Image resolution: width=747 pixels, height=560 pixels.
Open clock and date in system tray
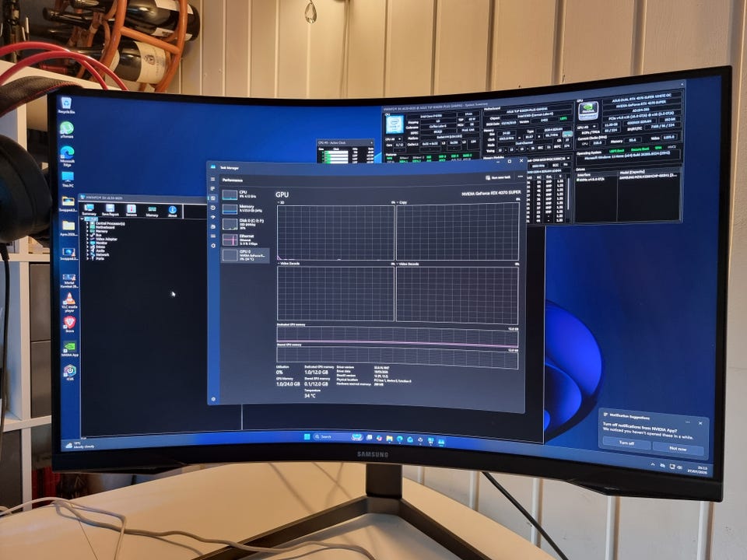point(699,470)
